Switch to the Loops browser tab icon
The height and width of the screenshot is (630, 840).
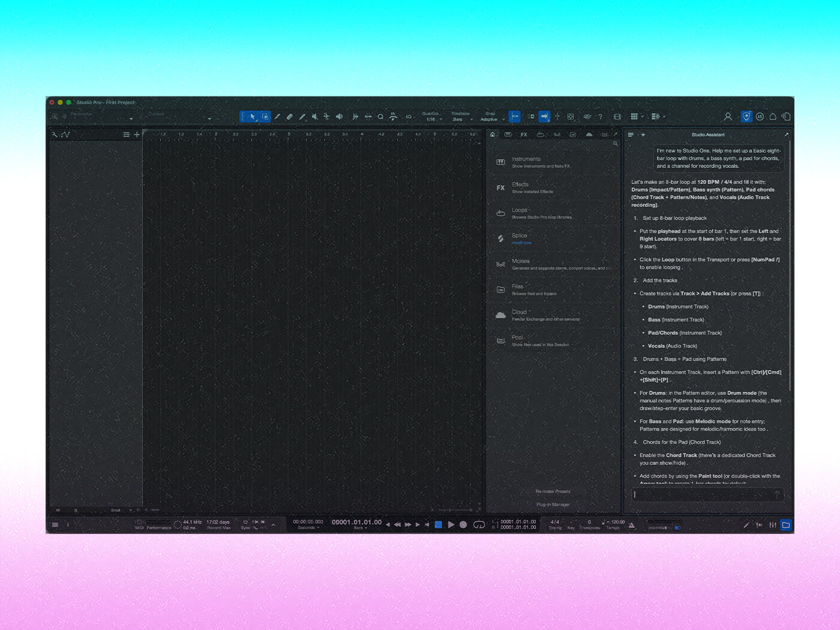[x=540, y=134]
